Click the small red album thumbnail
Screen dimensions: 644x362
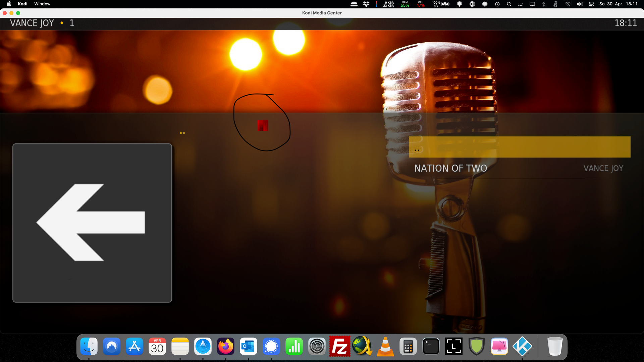(263, 126)
